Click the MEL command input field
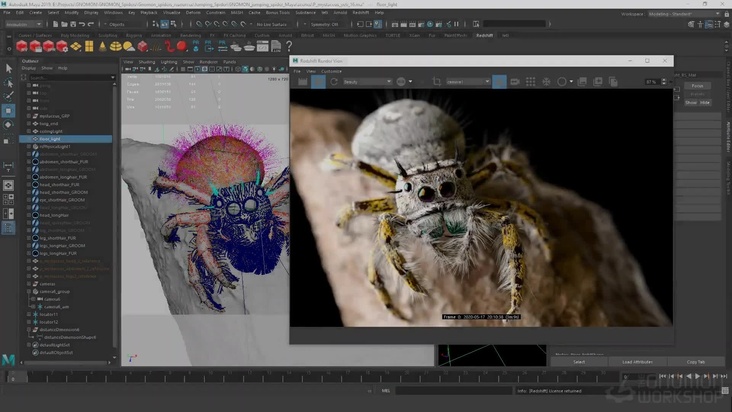Viewport: 732px width, 412px height. tap(453, 391)
